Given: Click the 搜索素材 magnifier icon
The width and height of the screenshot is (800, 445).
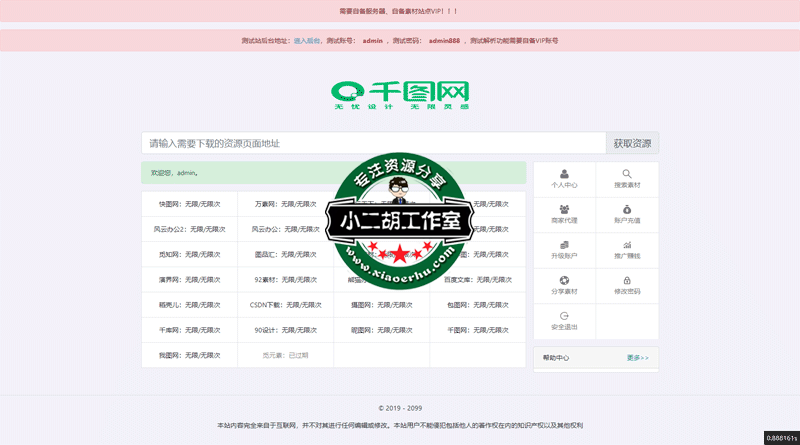Looking at the screenshot, I should point(627,174).
